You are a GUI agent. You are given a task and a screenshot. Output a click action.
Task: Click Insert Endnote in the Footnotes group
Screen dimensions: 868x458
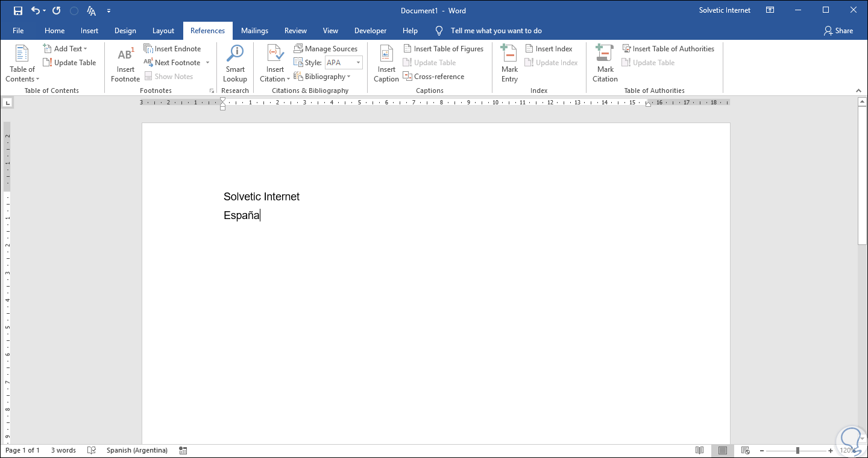tap(172, 49)
